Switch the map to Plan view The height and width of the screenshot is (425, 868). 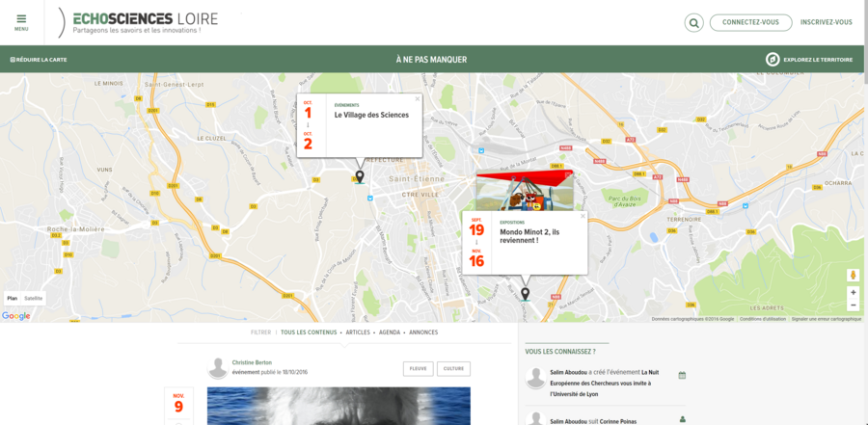(x=13, y=298)
